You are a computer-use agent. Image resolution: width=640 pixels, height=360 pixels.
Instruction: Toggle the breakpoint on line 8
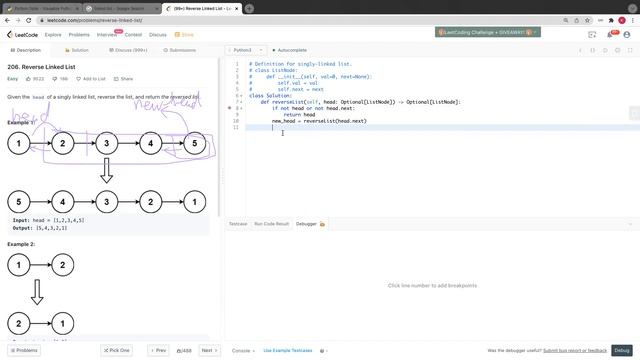click(229, 108)
